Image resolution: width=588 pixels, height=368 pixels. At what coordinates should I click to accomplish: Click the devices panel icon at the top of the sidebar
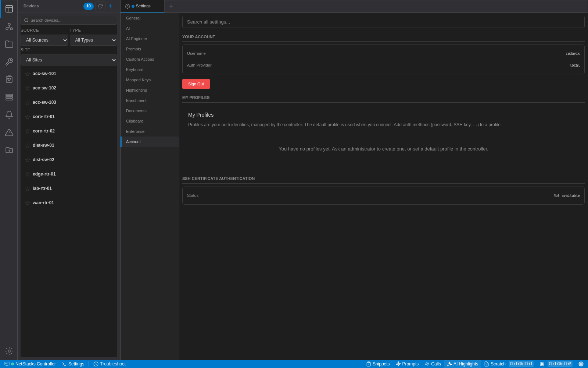tap(9, 9)
